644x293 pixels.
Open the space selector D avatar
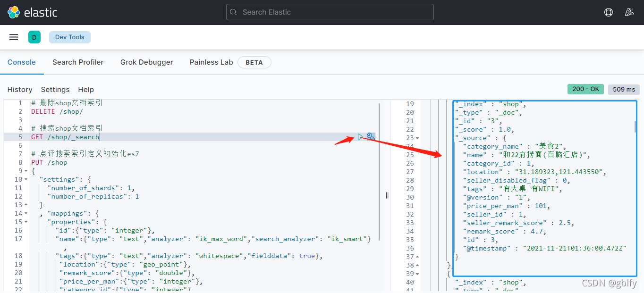[x=34, y=37]
